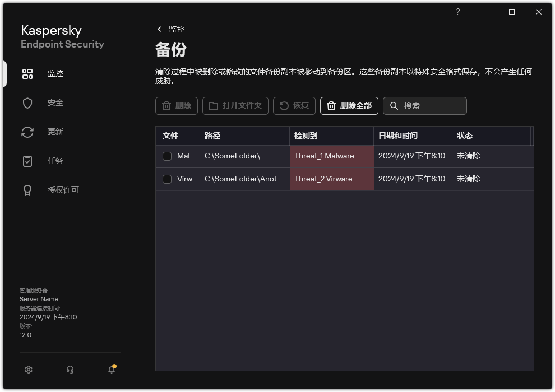Viewport: 555px width, 392px height.
Task: Open the 安全 shield icon in the sidebar
Action: pyautogui.click(x=27, y=102)
